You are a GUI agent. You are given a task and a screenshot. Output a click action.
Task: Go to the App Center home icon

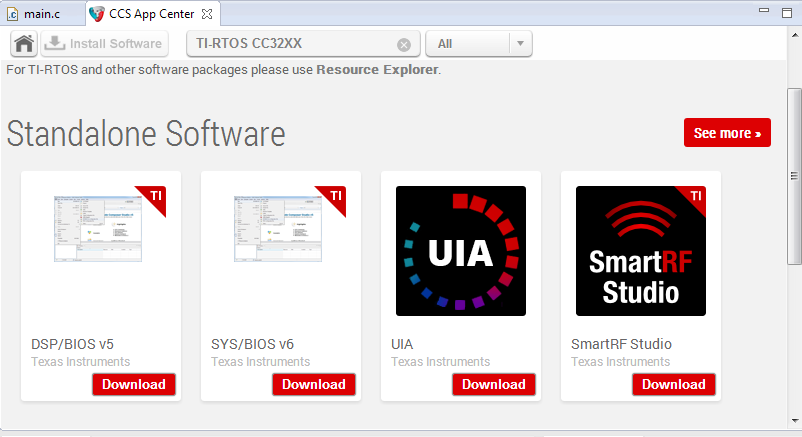click(24, 43)
